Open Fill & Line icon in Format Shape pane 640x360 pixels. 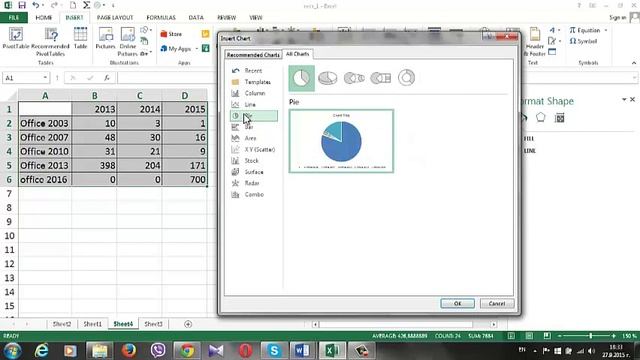[x=524, y=118]
